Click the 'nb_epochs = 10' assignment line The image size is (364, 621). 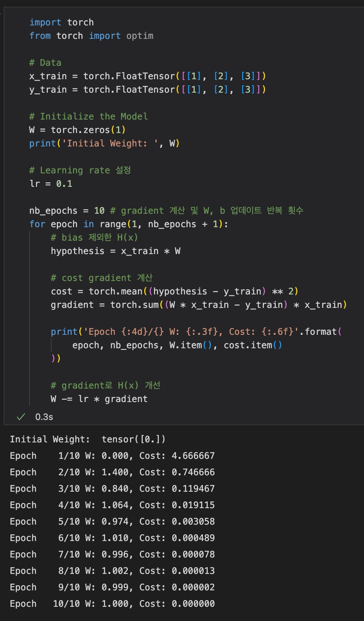(166, 211)
